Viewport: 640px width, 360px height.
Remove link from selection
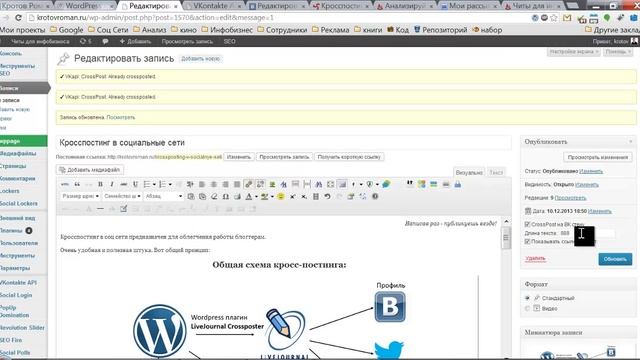point(260,184)
